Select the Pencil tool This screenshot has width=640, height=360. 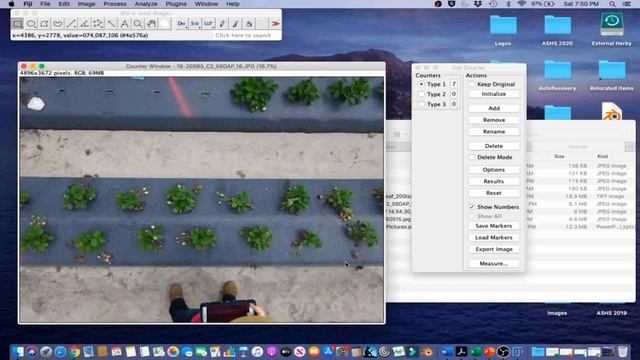[x=222, y=24]
